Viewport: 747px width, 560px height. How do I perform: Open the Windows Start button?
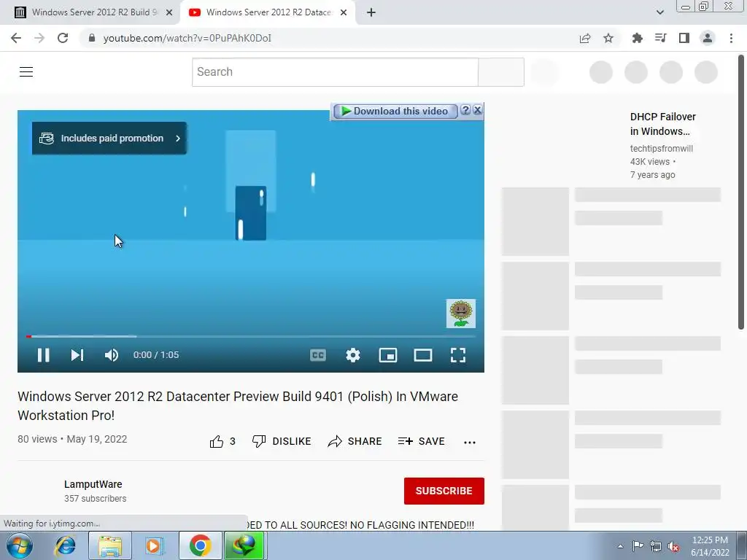20,545
